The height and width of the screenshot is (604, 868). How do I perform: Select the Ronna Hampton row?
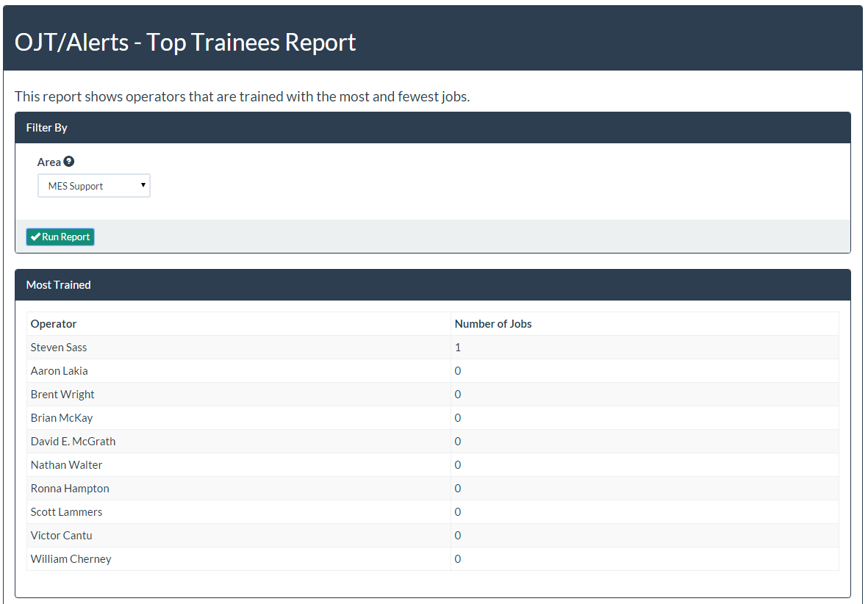point(70,489)
